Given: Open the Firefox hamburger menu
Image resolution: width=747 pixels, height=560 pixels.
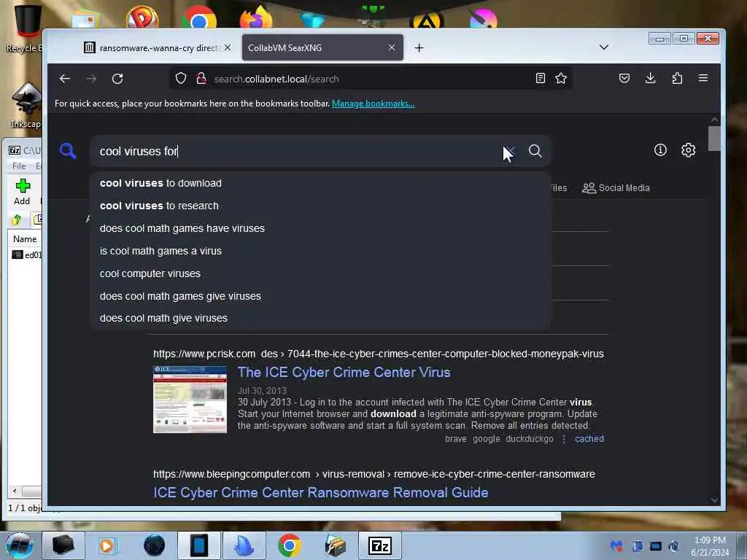Looking at the screenshot, I should pyautogui.click(x=703, y=78).
